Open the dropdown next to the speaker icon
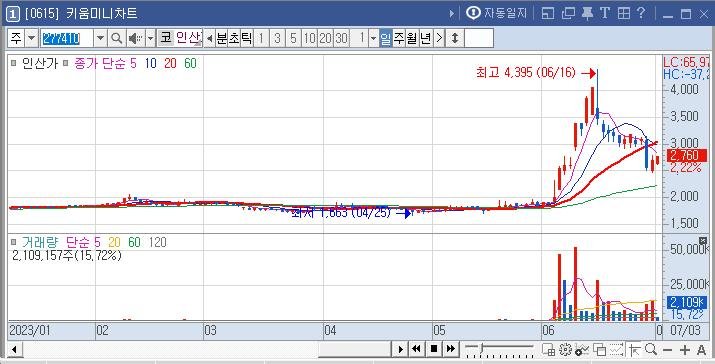Screen dimensions: 715x364 coord(150,39)
